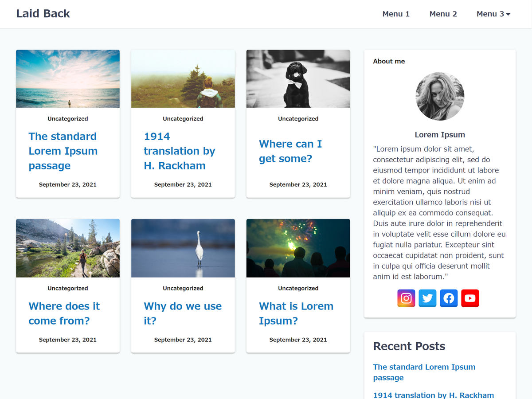Open Menu 2 in header
This screenshot has width=532, height=399.
click(x=443, y=14)
